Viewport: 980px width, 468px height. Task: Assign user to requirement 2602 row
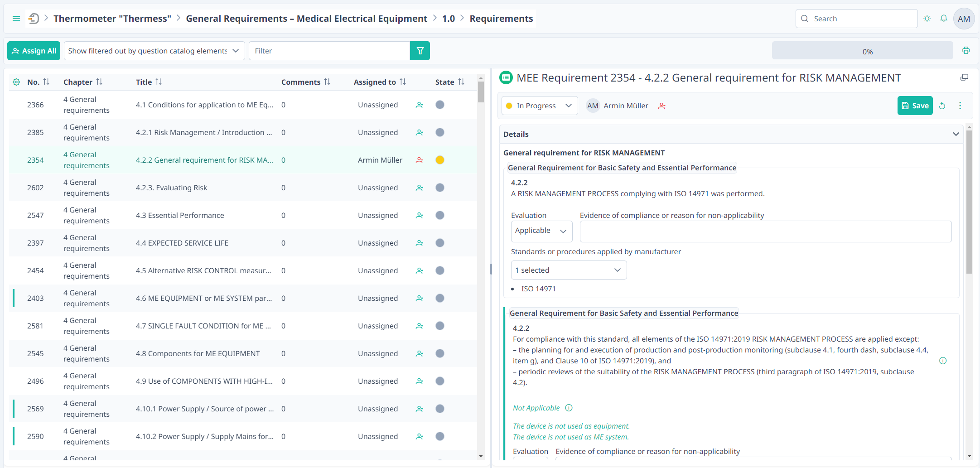420,188
